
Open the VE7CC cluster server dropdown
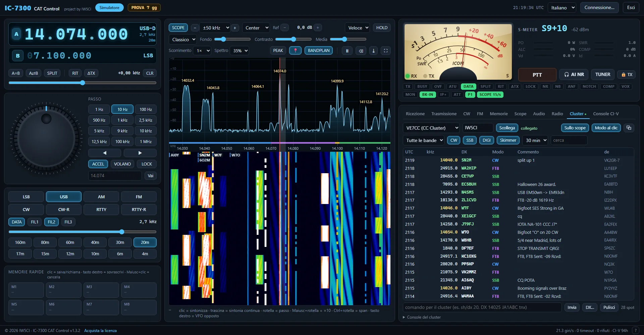pyautogui.click(x=431, y=128)
